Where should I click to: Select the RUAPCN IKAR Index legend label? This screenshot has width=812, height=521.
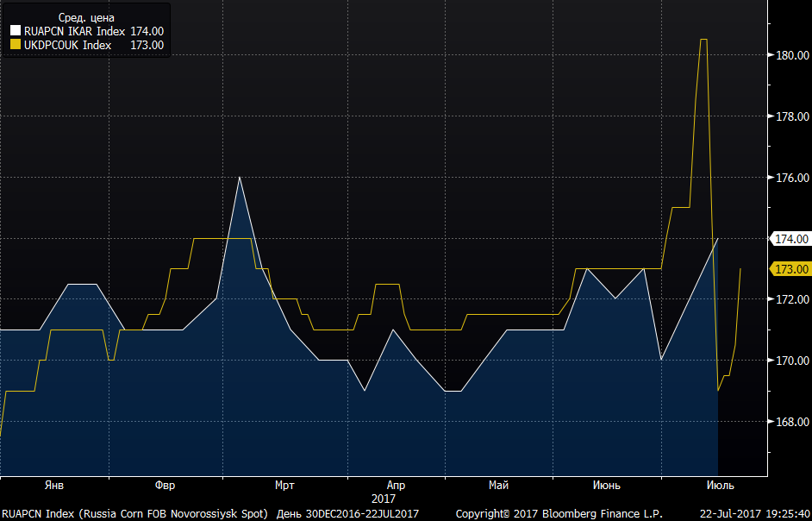click(75, 32)
